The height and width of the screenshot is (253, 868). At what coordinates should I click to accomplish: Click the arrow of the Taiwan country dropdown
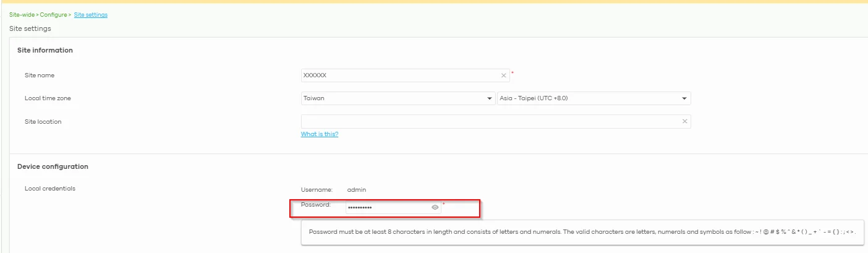point(490,98)
